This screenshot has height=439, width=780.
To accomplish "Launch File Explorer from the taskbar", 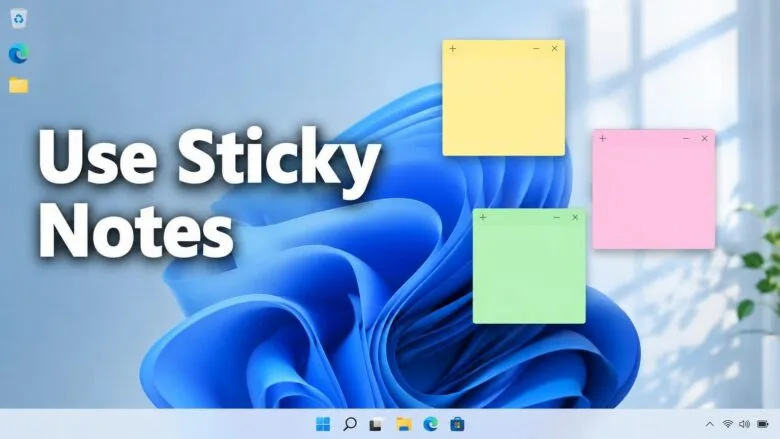I will point(403,424).
